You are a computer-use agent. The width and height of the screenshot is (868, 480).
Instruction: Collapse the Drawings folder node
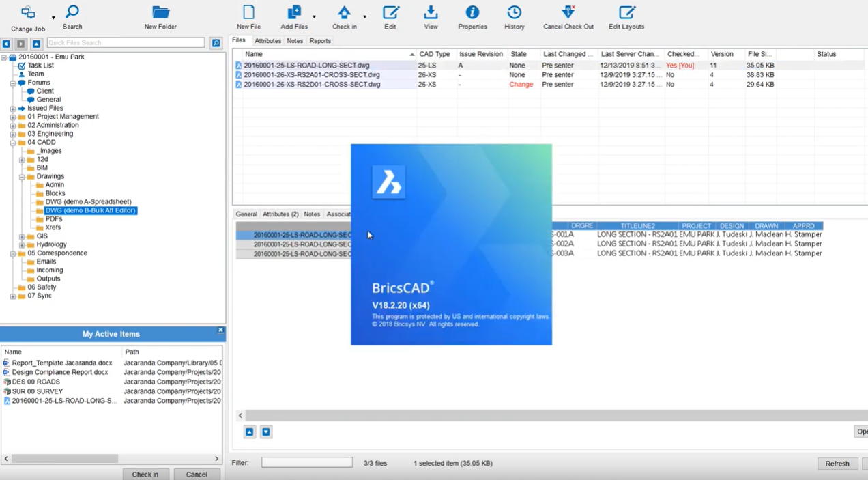(x=22, y=177)
